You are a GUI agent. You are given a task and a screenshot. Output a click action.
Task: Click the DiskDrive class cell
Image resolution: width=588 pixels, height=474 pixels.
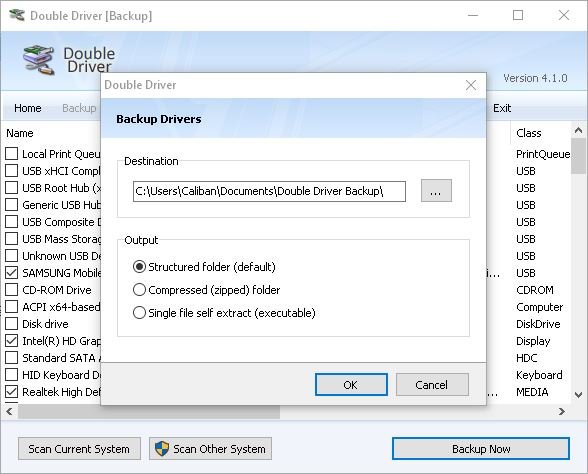pos(538,324)
